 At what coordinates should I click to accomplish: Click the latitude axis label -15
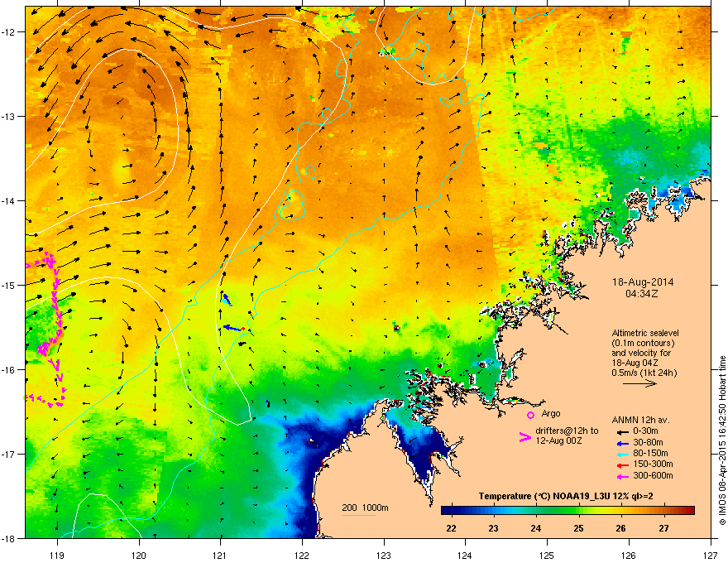click(x=9, y=285)
